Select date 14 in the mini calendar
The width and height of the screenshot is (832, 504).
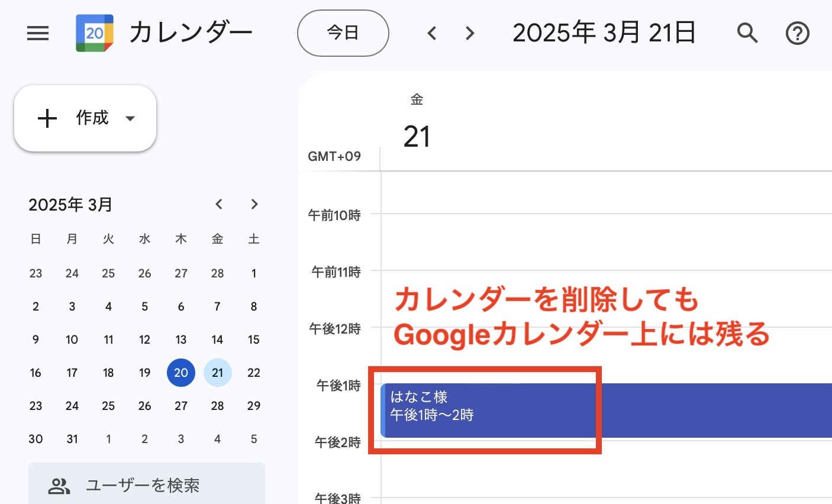point(217,339)
